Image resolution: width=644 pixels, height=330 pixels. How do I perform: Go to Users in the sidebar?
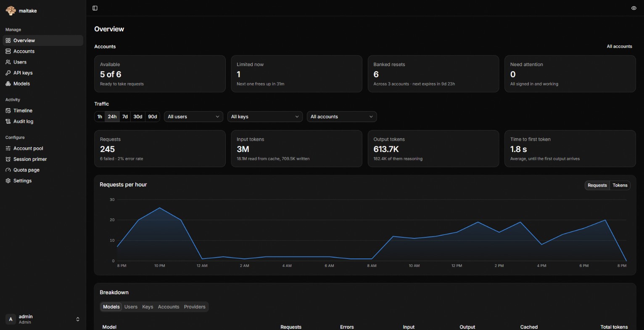tap(20, 62)
